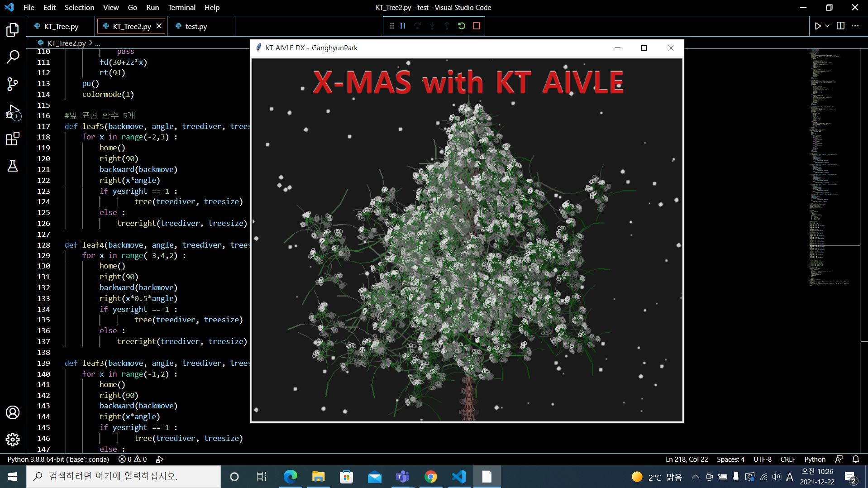Click the Step Over debug icon

[417, 26]
